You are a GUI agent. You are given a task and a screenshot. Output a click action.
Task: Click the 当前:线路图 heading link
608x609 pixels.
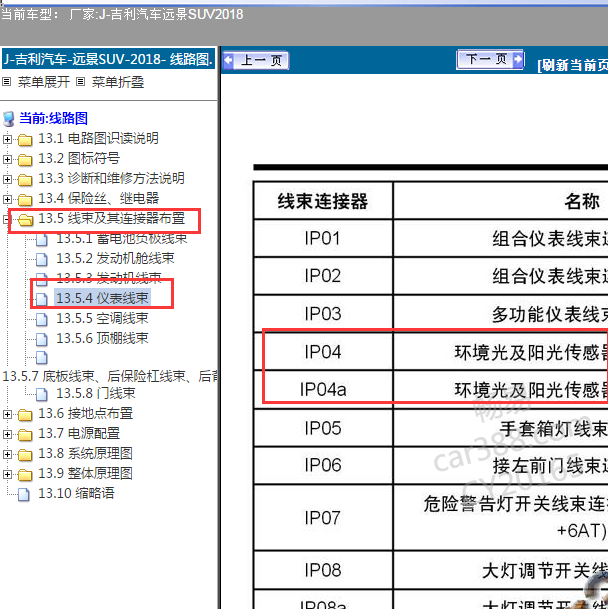click(54, 118)
